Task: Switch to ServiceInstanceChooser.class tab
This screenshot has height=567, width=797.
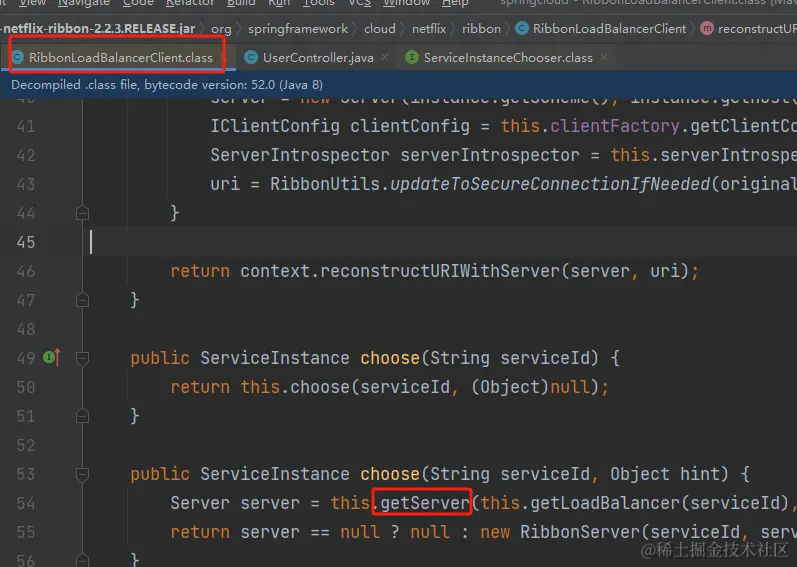Action: 508,58
